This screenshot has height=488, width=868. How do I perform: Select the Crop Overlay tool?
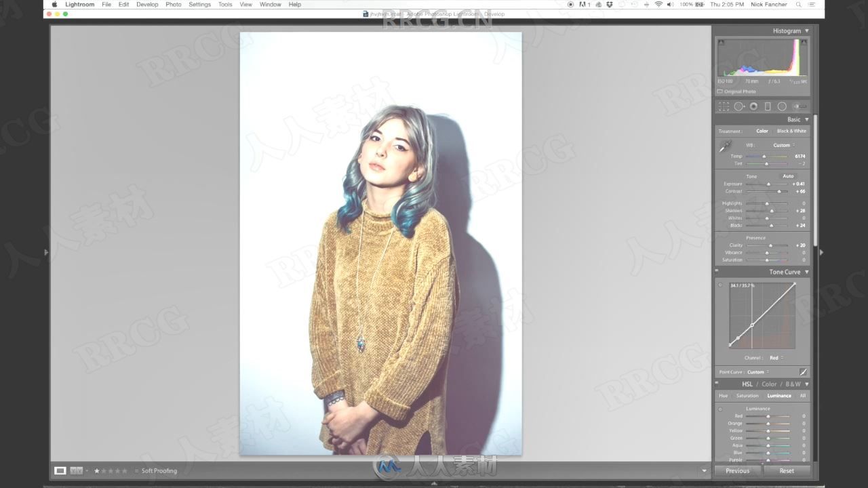click(724, 106)
